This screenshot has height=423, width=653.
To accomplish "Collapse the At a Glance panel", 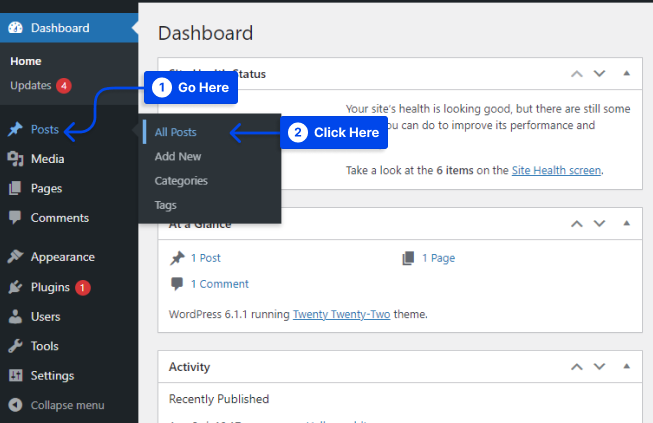I will (x=626, y=225).
